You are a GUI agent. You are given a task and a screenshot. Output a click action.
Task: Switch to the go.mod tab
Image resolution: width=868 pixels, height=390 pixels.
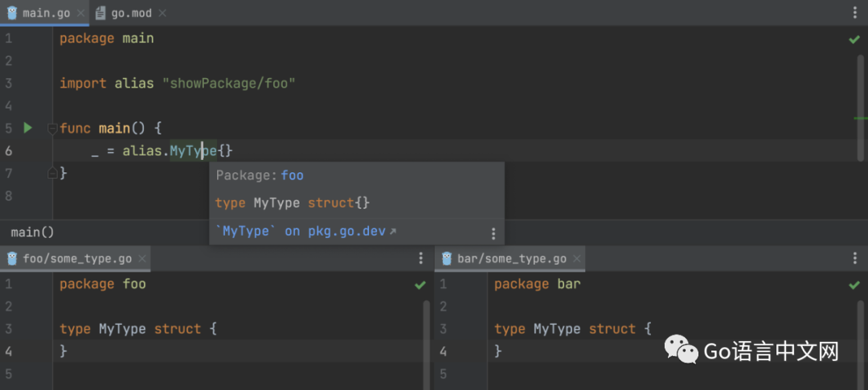(130, 13)
